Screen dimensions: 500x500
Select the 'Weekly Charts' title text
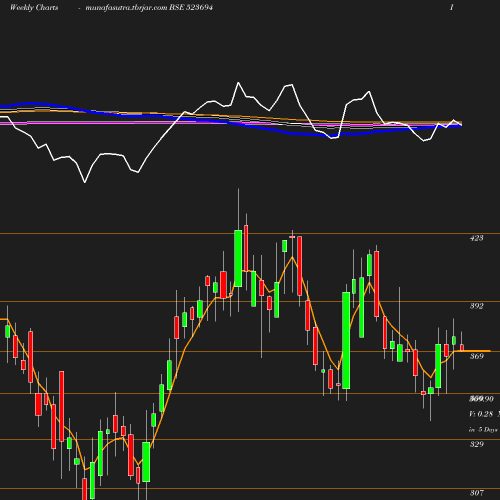point(34,7)
